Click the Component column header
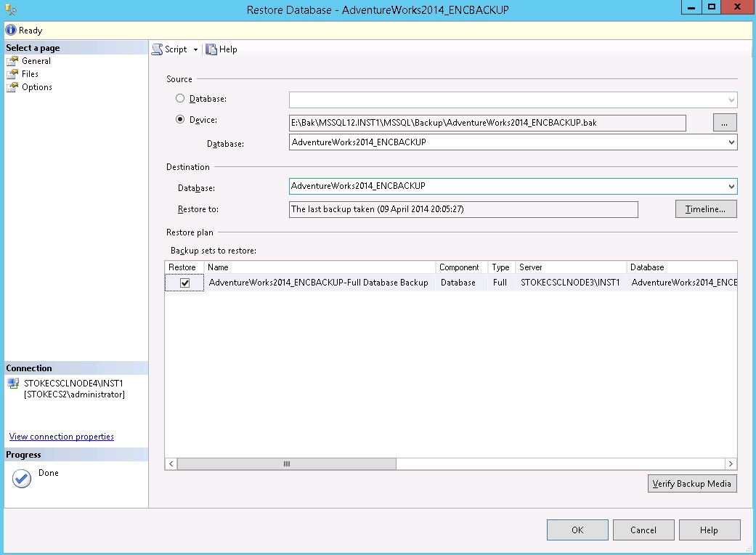This screenshot has height=555, width=756. [461, 267]
